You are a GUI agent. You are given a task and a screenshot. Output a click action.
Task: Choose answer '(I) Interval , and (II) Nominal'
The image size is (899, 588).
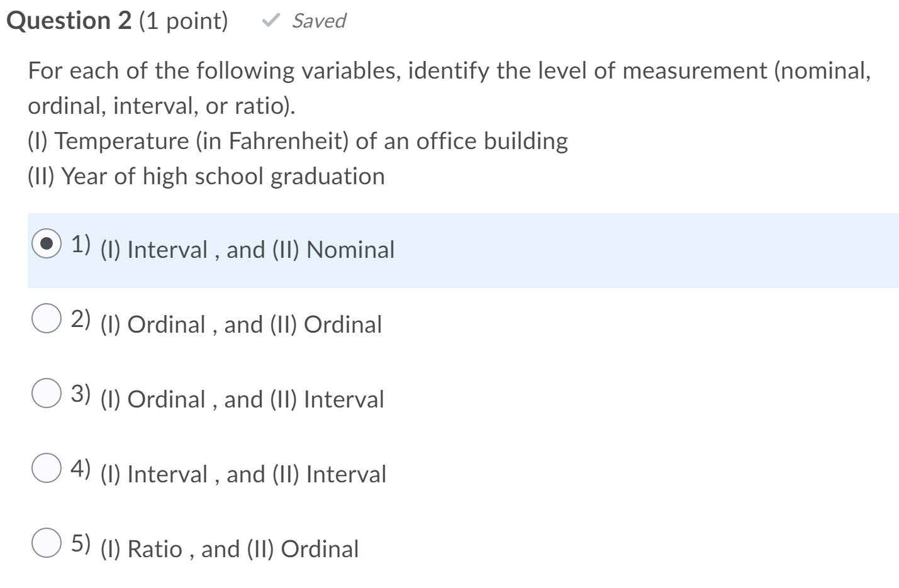pyautogui.click(x=247, y=250)
